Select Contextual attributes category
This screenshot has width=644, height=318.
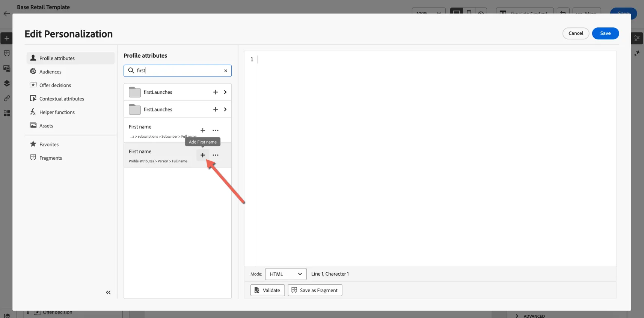[x=71, y=99]
